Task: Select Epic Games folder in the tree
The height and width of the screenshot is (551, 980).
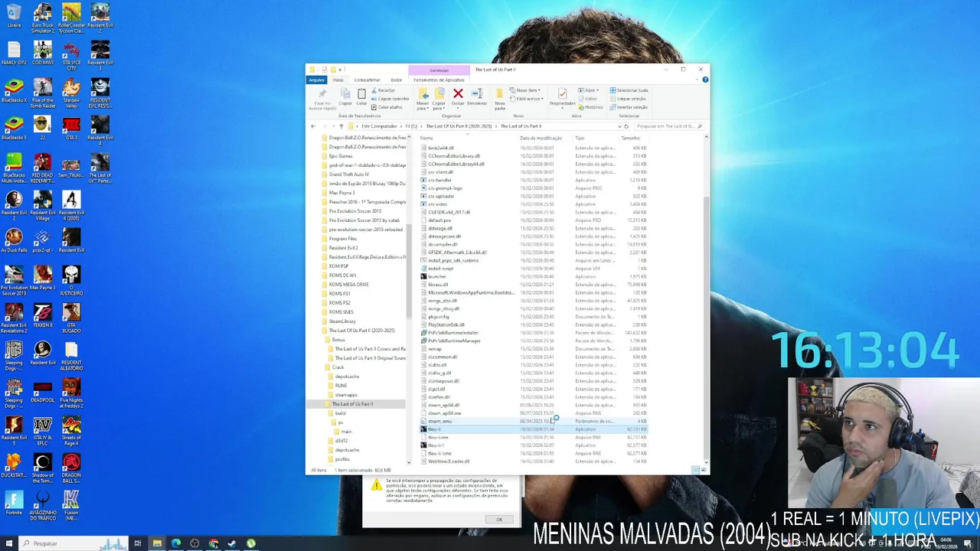Action: (x=341, y=156)
